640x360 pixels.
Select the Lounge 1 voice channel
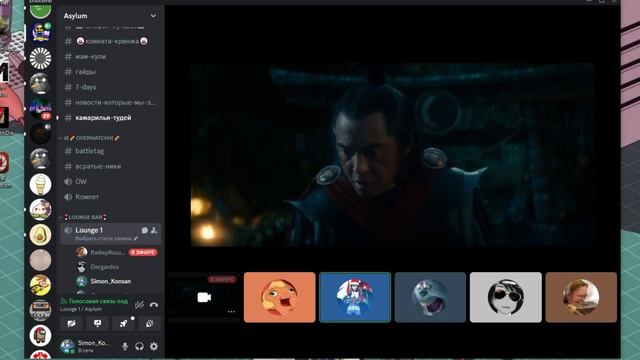[x=110, y=233]
